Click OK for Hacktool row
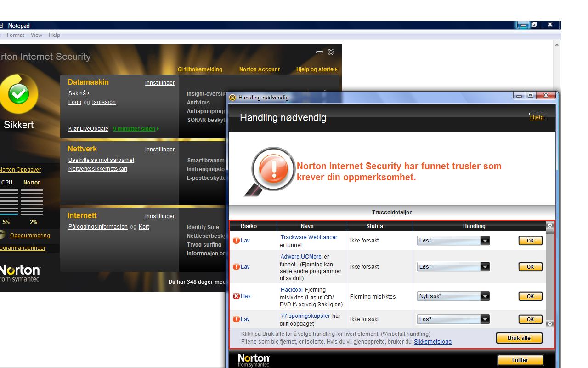Screen dimensions: 588x368 click(530, 296)
